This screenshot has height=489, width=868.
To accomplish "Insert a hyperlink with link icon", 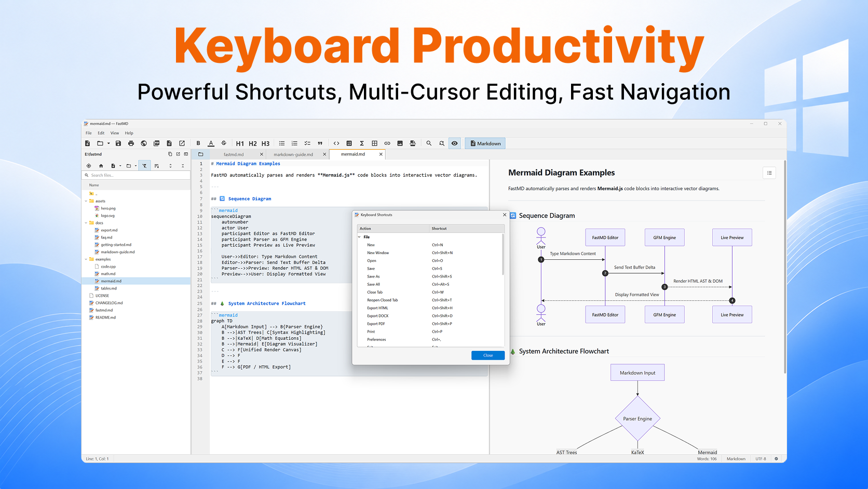I will click(x=387, y=143).
